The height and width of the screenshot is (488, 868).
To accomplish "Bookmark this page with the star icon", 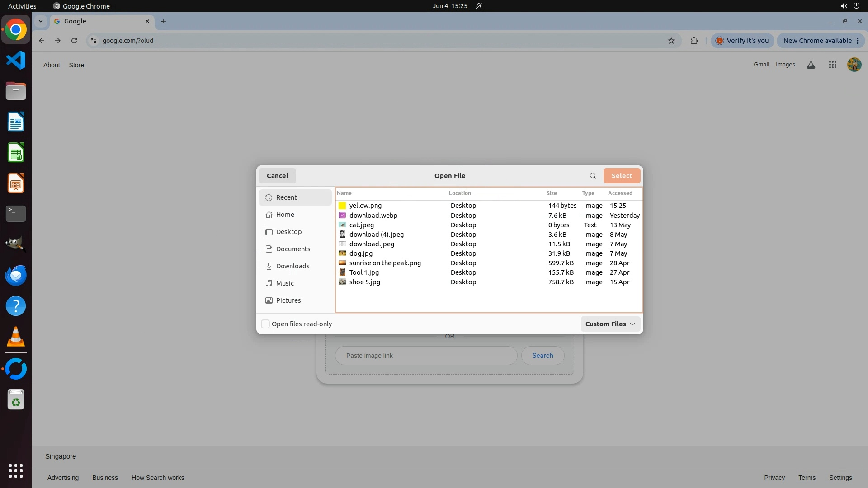I will click(x=671, y=41).
